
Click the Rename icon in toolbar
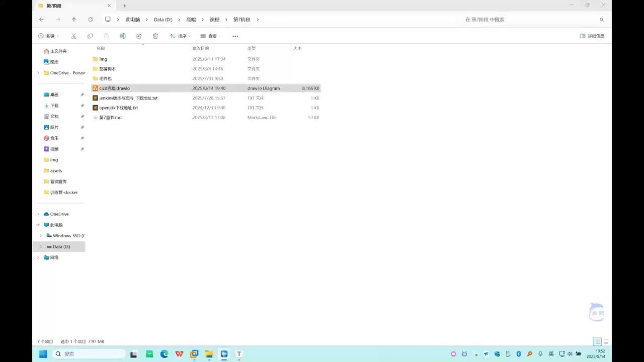(x=123, y=36)
